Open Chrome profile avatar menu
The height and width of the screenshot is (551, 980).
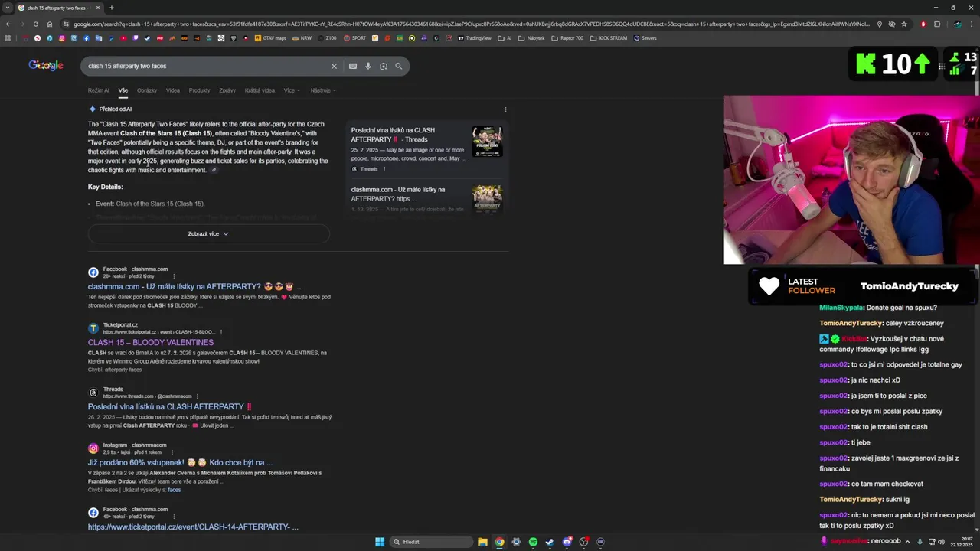click(958, 24)
